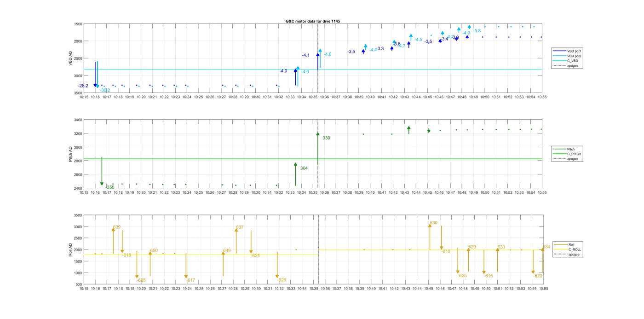The image size is (644, 319).
Task: Click the '-350' pitch data label
Action: [x=109, y=187]
